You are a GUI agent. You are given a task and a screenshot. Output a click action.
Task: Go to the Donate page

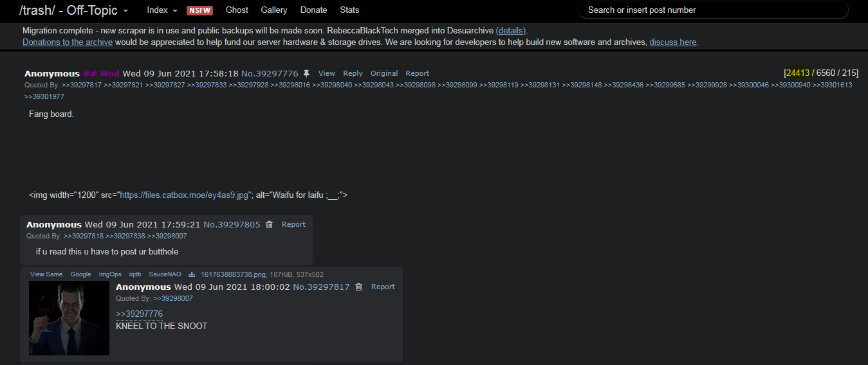pos(313,10)
